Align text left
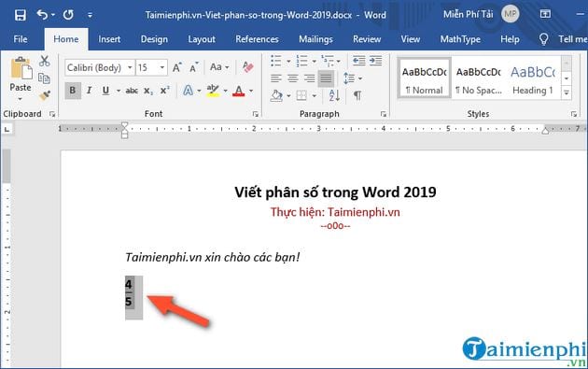The image size is (588, 369). point(276,78)
